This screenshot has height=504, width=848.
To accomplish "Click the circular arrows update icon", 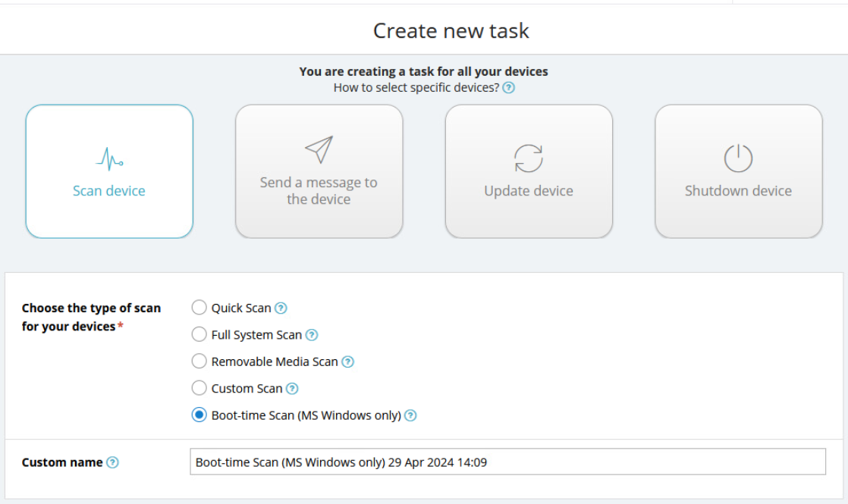I will 529,158.
